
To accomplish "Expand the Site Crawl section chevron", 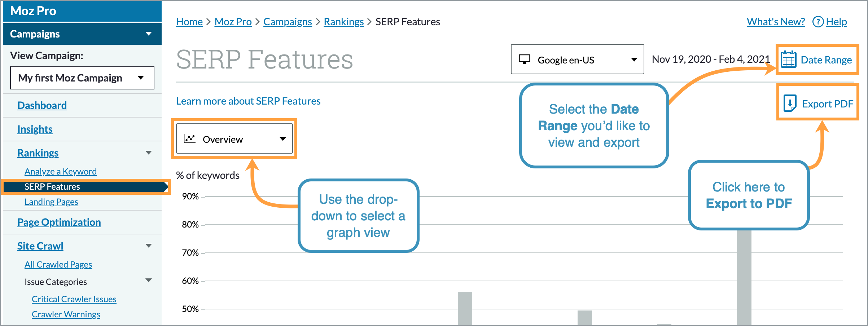I will point(149,246).
